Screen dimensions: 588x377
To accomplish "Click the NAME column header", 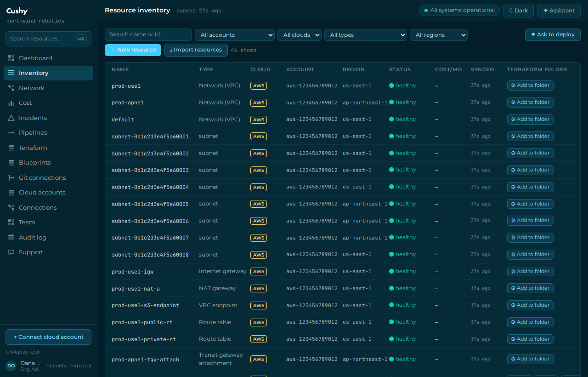I will coord(120,70).
